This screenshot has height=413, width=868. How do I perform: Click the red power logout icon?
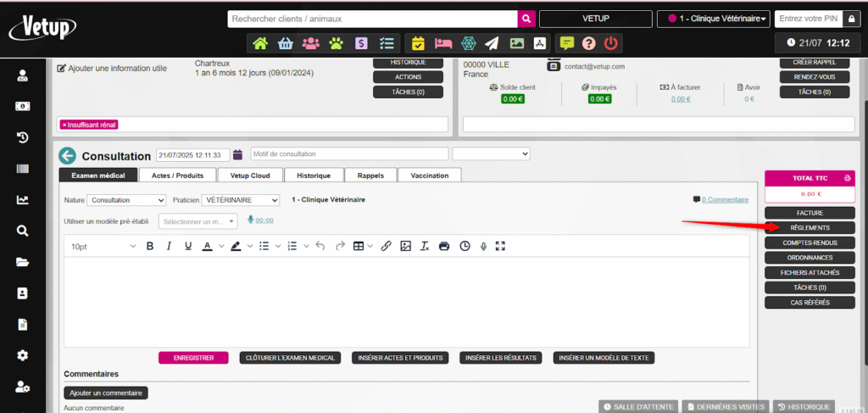tap(611, 43)
